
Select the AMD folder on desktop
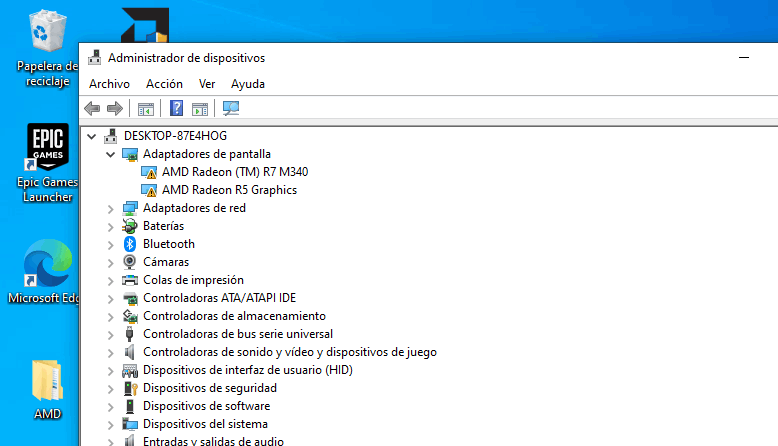pyautogui.click(x=48, y=389)
